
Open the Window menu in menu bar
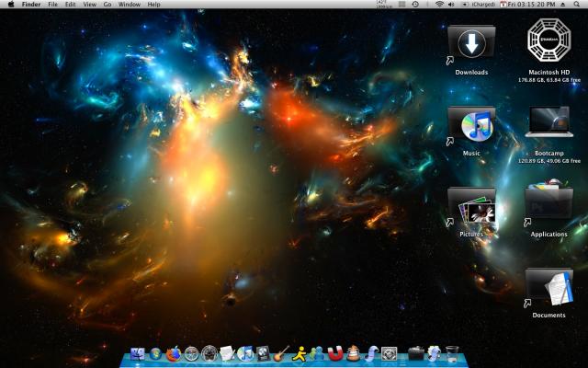(x=130, y=5)
